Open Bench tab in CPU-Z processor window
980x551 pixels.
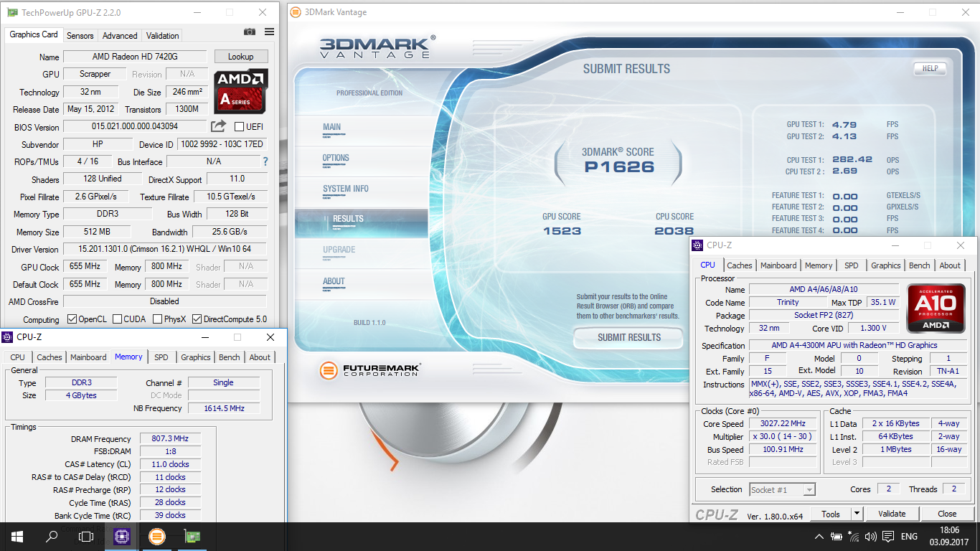pyautogui.click(x=919, y=265)
